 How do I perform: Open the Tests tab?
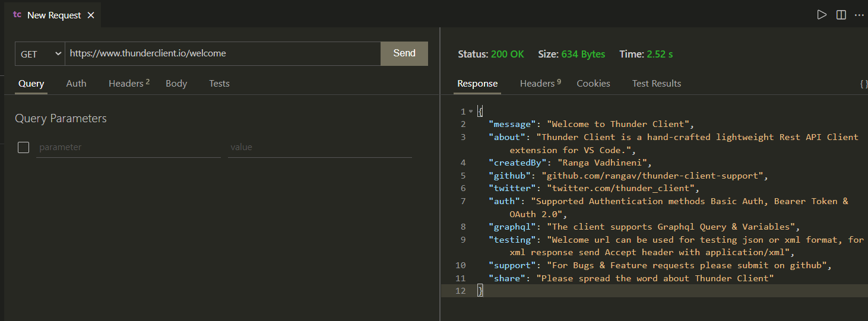pyautogui.click(x=219, y=84)
